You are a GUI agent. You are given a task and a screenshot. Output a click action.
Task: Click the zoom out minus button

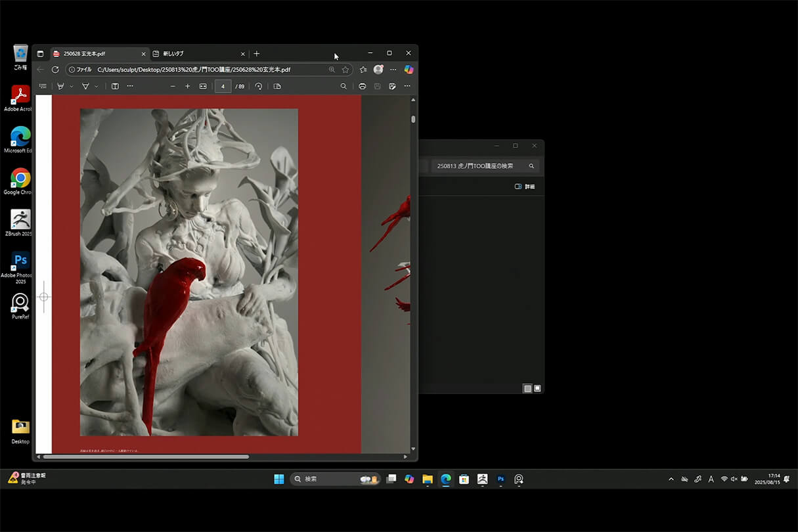tap(173, 86)
